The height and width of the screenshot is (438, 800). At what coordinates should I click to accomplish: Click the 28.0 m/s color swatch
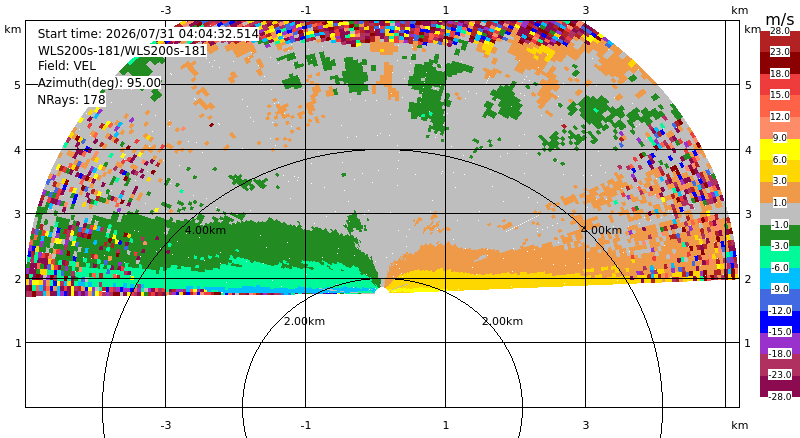click(780, 41)
